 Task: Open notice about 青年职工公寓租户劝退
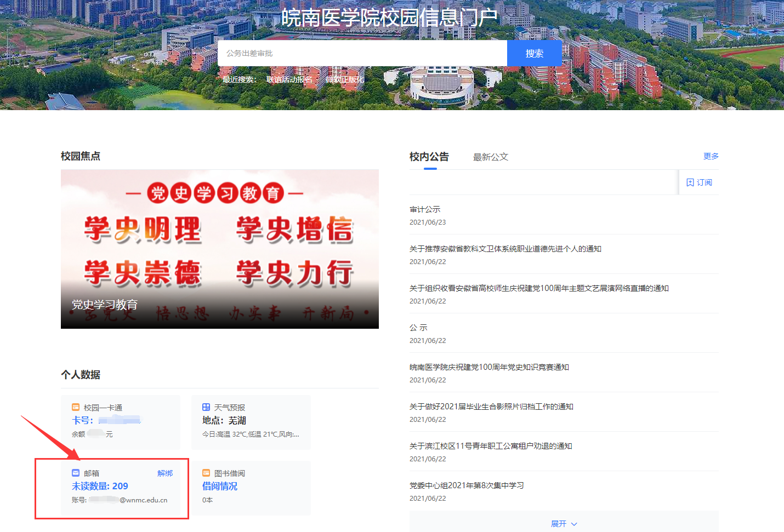491,446
